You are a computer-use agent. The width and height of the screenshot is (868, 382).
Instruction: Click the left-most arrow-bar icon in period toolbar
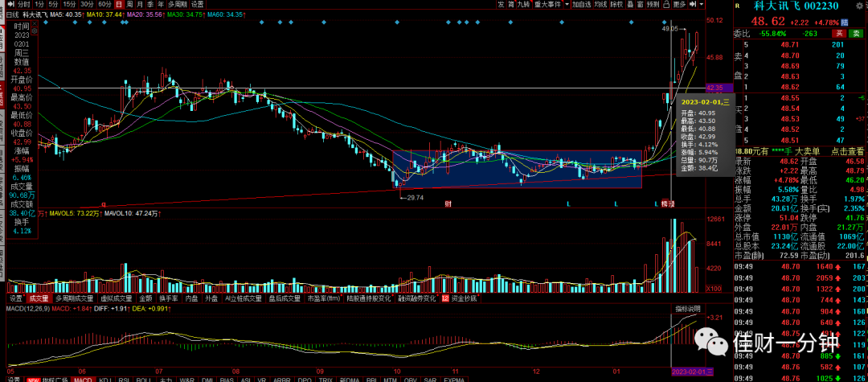click(x=10, y=5)
